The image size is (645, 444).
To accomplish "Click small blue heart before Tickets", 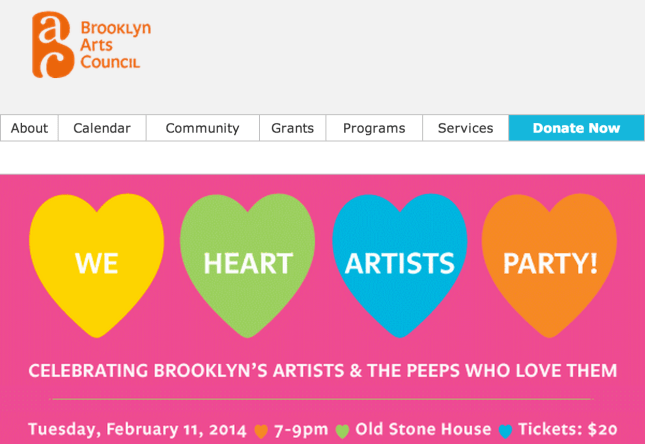I will (x=505, y=431).
